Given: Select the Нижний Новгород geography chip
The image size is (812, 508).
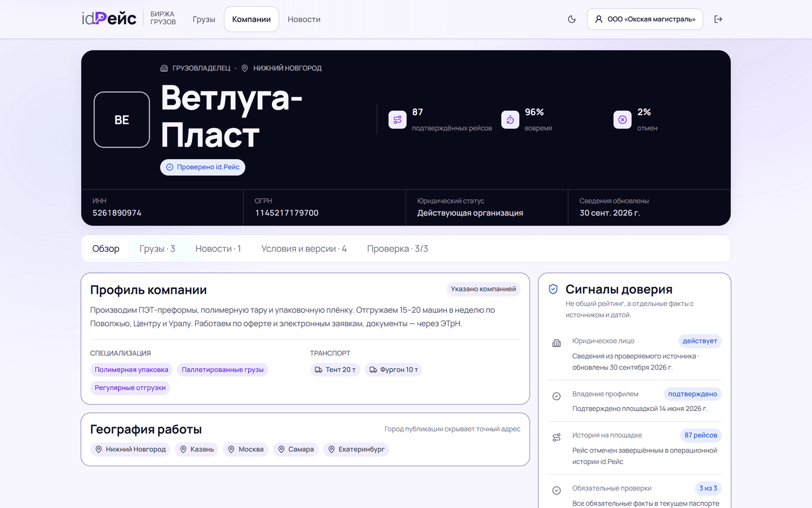Looking at the screenshot, I should tap(130, 449).
